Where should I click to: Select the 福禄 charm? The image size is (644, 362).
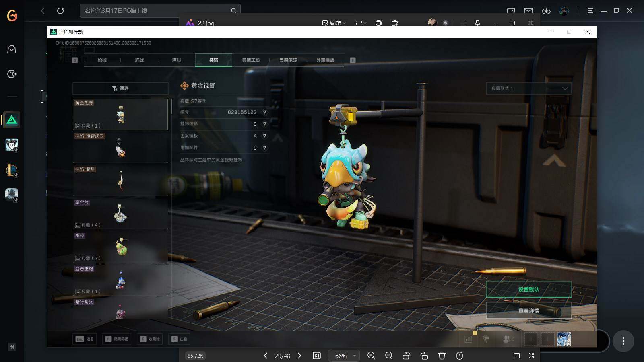coord(120,247)
